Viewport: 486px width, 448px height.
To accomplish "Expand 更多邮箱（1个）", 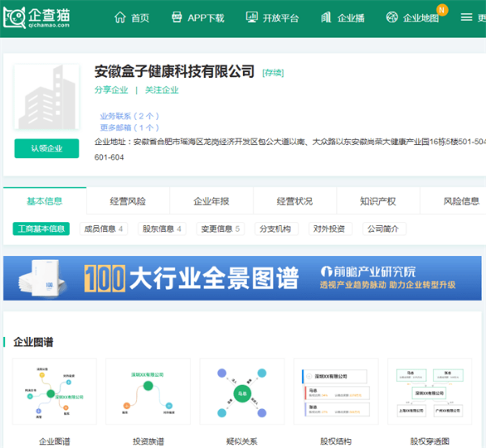I will [x=130, y=128].
